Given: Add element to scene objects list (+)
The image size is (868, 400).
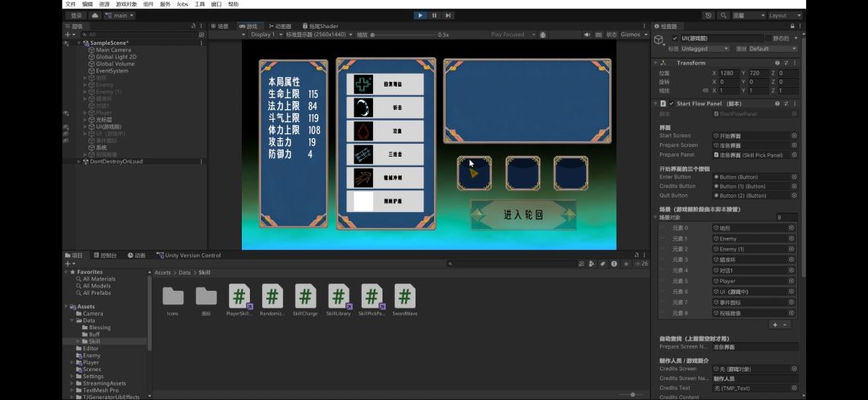Looking at the screenshot, I should pyautogui.click(x=775, y=324).
